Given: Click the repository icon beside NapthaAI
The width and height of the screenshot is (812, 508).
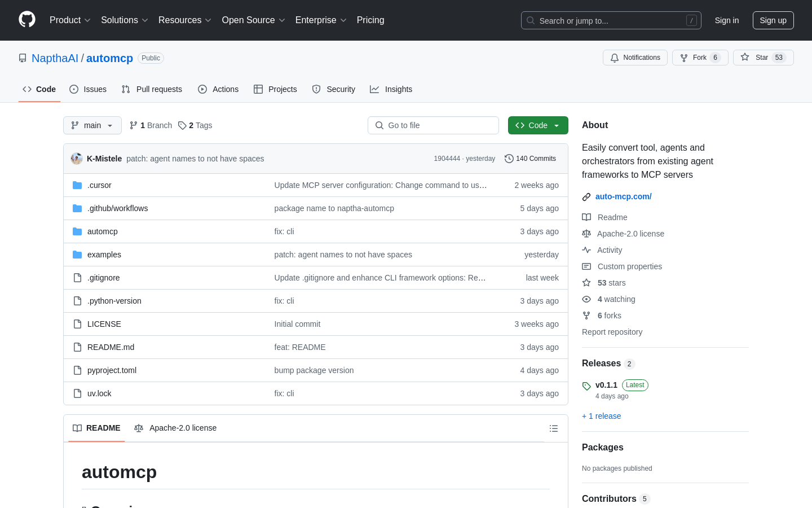Looking at the screenshot, I should coord(23,58).
